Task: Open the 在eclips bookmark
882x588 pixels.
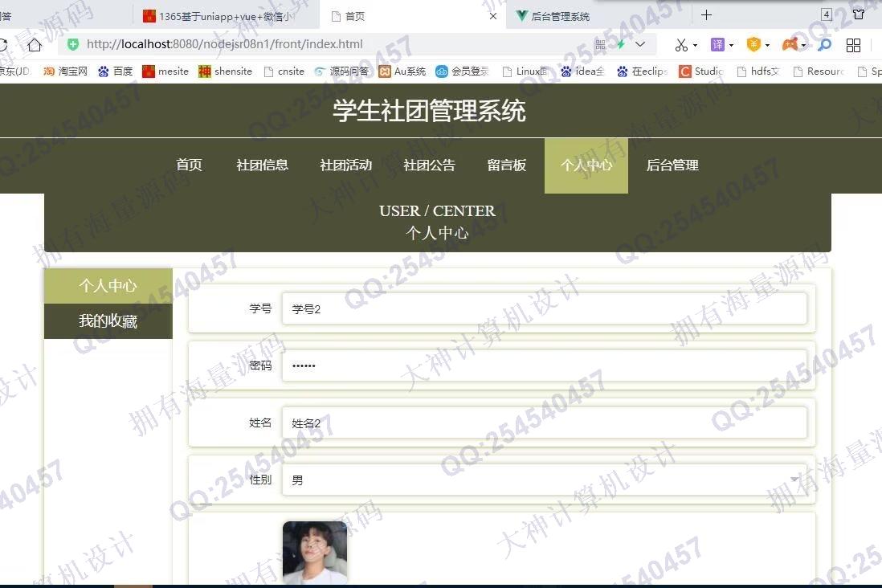Action: 643,71
